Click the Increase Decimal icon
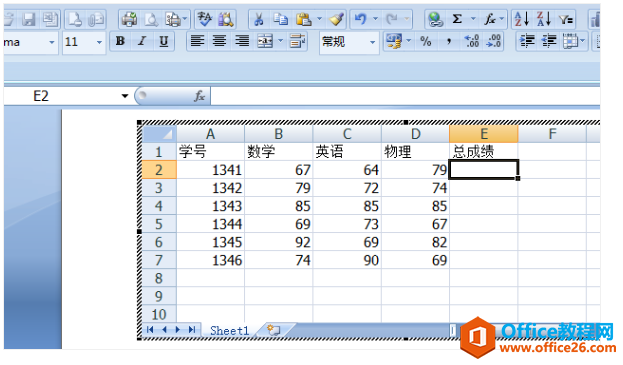The height and width of the screenshot is (365, 623). coord(472,41)
